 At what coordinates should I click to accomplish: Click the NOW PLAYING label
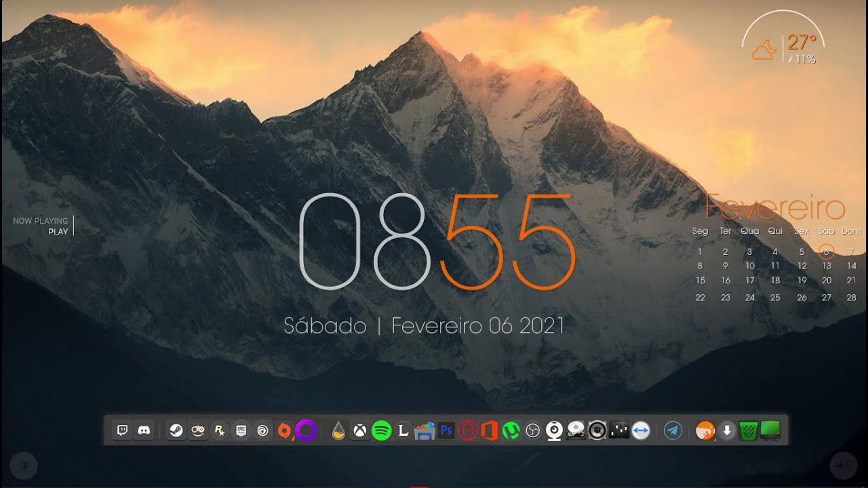coord(41,221)
